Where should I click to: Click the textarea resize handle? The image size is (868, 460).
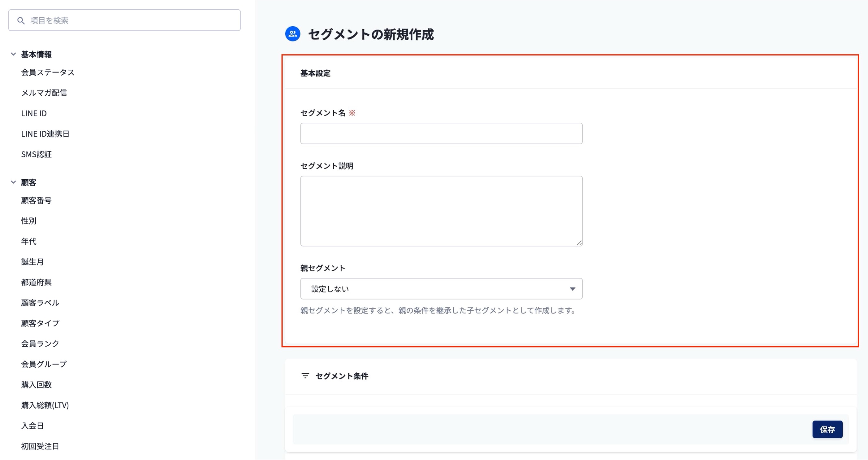(579, 243)
